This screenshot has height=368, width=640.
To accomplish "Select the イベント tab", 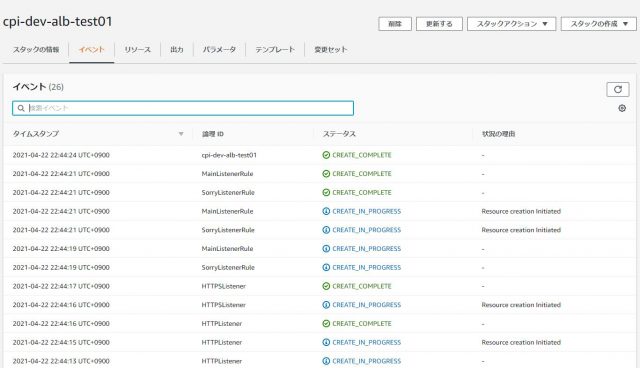I will click(91, 50).
